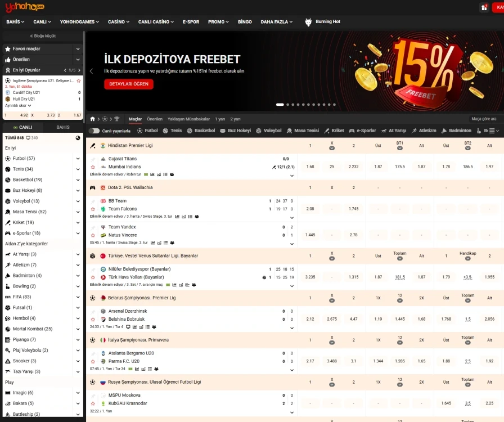Toggle Canlı yayınlarla live stream switch

94,131
